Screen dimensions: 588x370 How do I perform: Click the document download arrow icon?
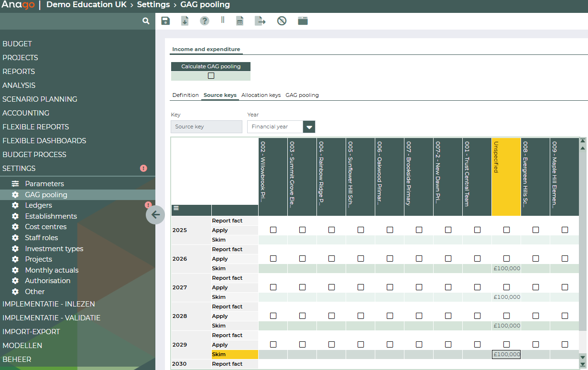coord(185,21)
